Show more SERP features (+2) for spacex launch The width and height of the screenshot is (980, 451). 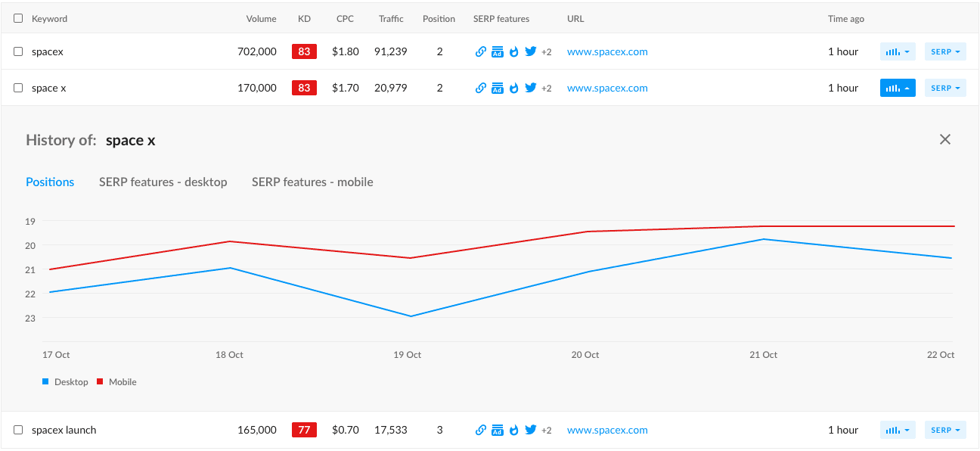[547, 430]
